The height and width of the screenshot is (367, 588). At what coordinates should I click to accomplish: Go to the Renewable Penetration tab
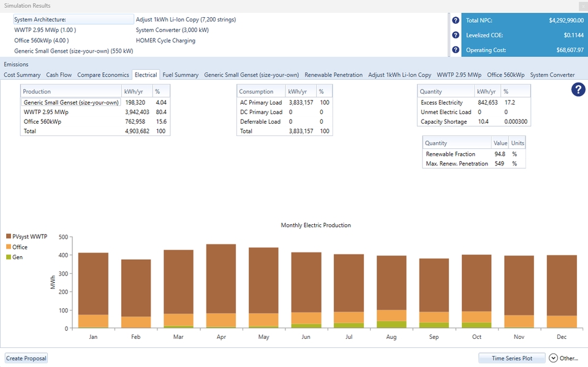(x=333, y=75)
